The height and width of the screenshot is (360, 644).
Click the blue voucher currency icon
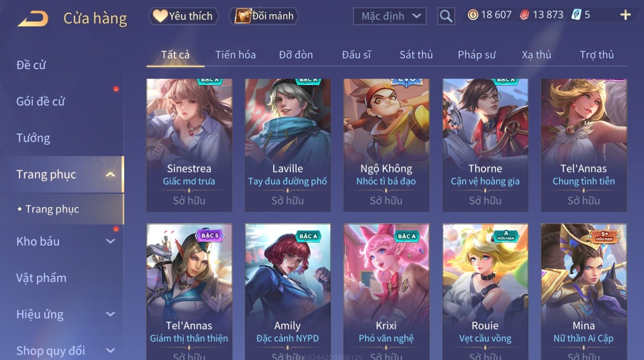(x=576, y=15)
